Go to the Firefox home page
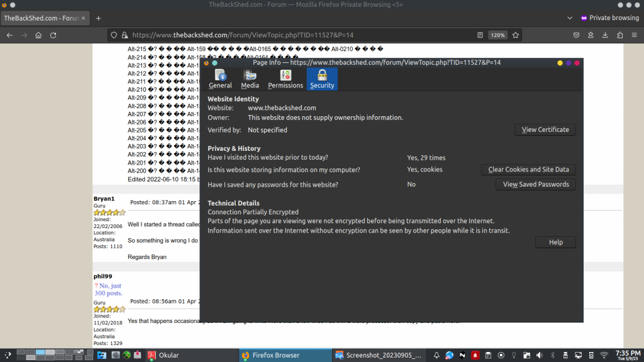 (x=39, y=35)
